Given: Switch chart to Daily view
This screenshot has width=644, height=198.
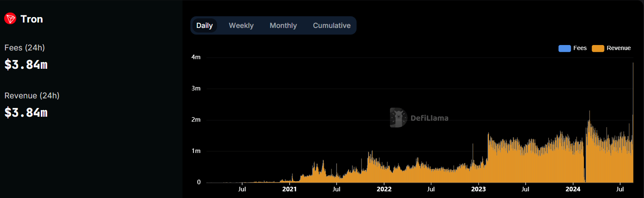Looking at the screenshot, I should (x=205, y=25).
